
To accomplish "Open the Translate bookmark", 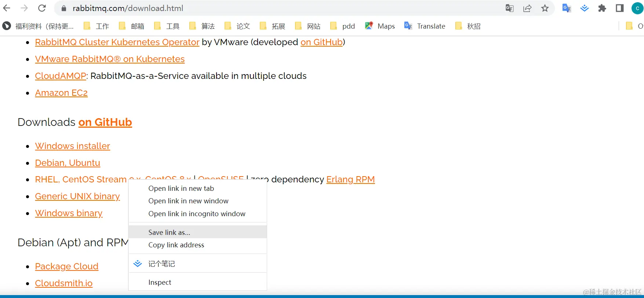I will click(425, 26).
